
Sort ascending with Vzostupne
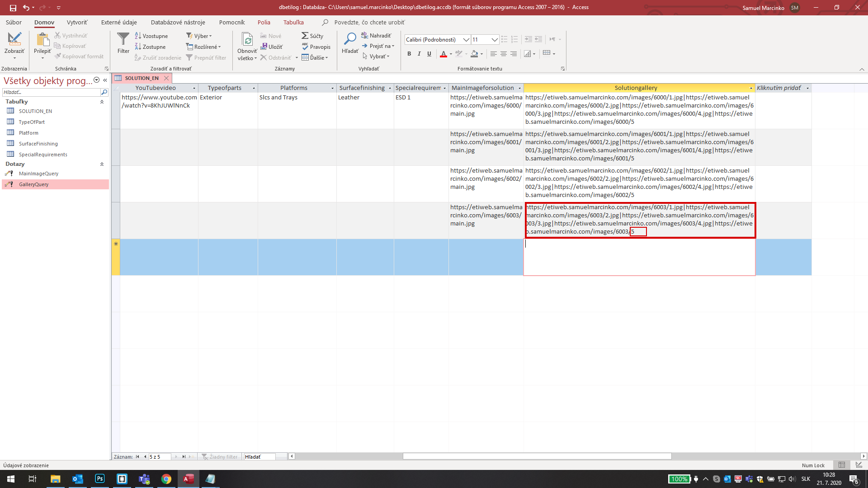(x=151, y=36)
